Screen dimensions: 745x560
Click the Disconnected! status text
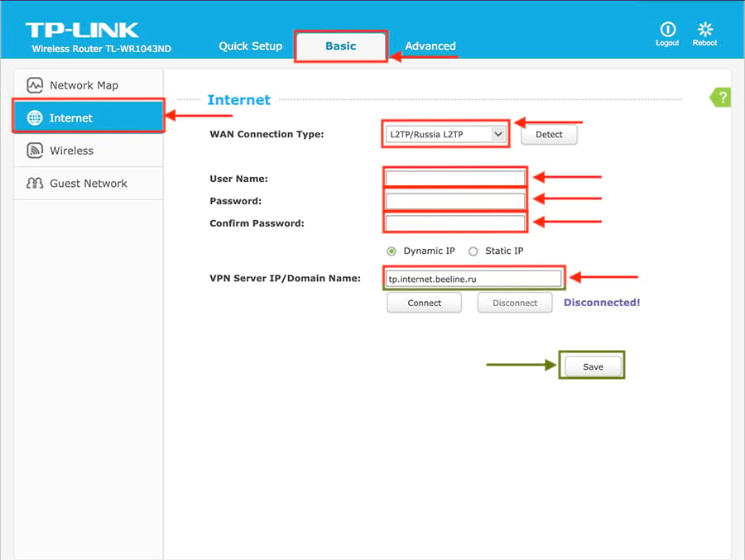tap(602, 303)
